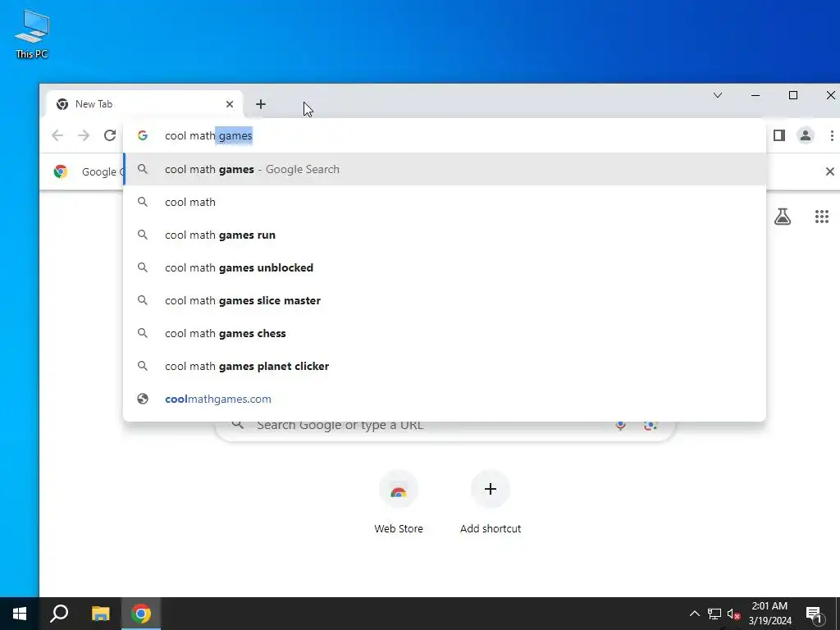Select the New Tab tab
The image size is (840, 630).
[144, 104]
